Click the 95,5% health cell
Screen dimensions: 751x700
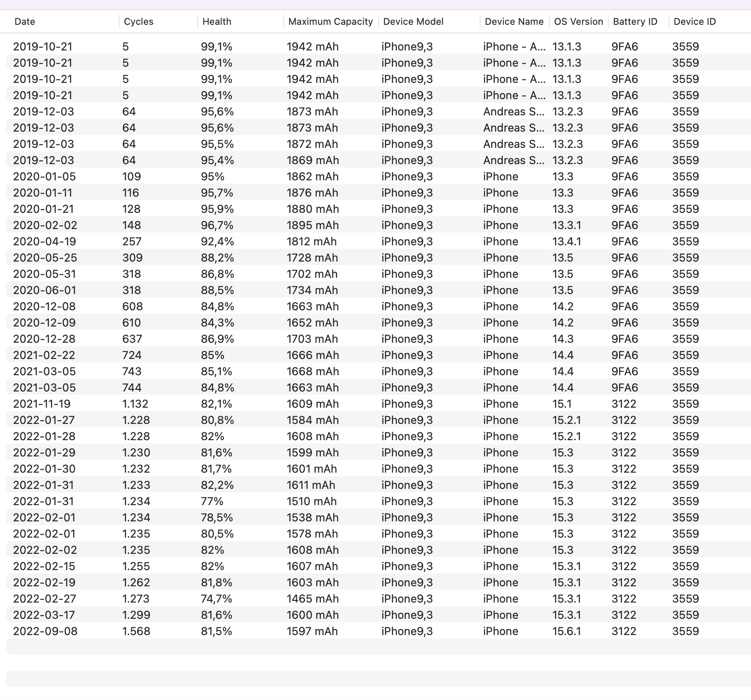pyautogui.click(x=217, y=144)
